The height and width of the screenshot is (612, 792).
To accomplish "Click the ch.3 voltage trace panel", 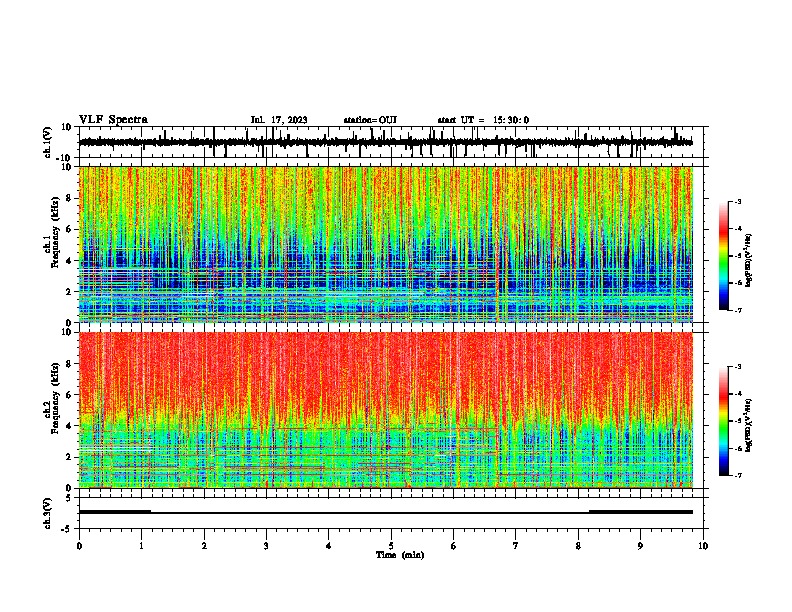I will (x=393, y=513).
